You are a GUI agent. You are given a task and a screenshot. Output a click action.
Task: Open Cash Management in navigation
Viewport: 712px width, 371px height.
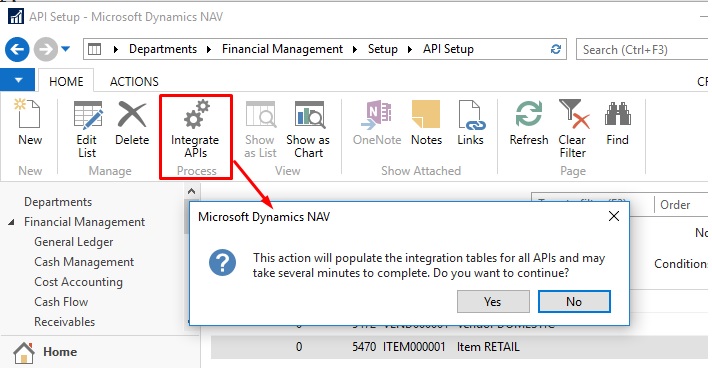tap(84, 262)
